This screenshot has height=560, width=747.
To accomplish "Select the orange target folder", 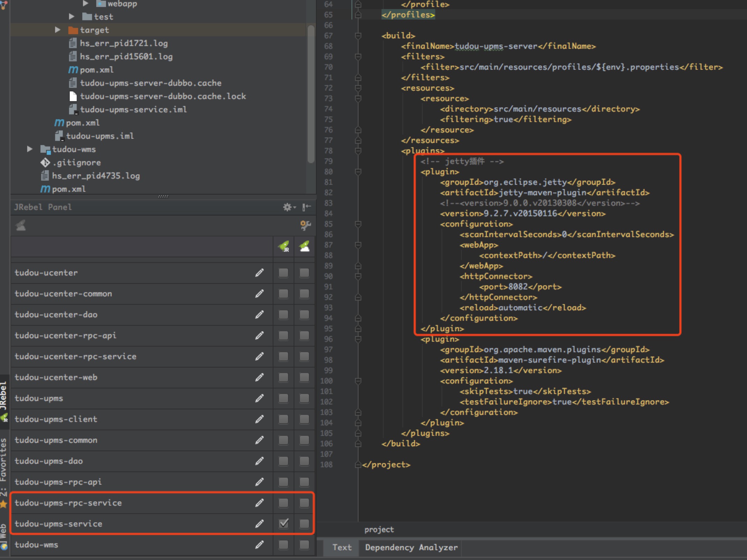I will pyautogui.click(x=73, y=30).
